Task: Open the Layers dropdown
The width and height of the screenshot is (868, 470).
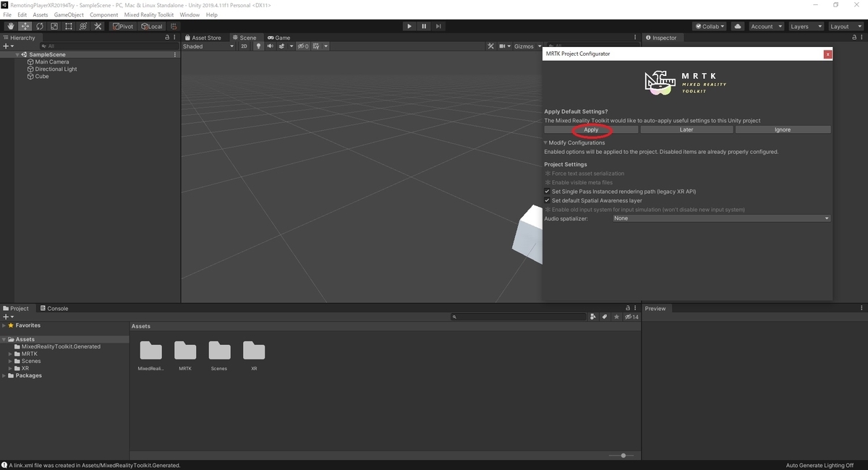Action: (x=806, y=27)
